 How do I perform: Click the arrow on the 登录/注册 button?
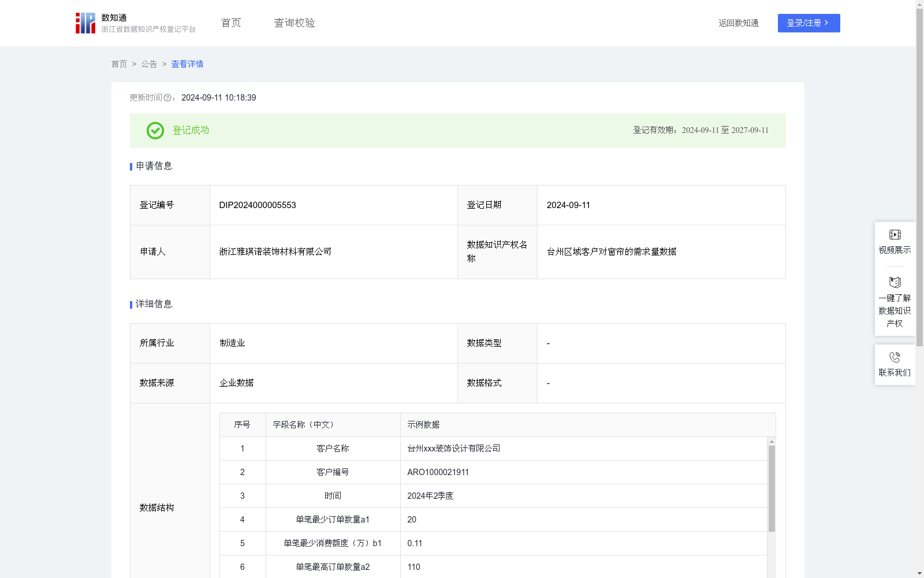(826, 23)
